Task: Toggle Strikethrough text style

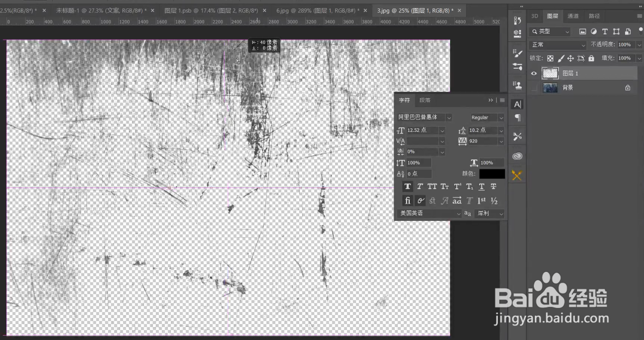Action: 493,187
